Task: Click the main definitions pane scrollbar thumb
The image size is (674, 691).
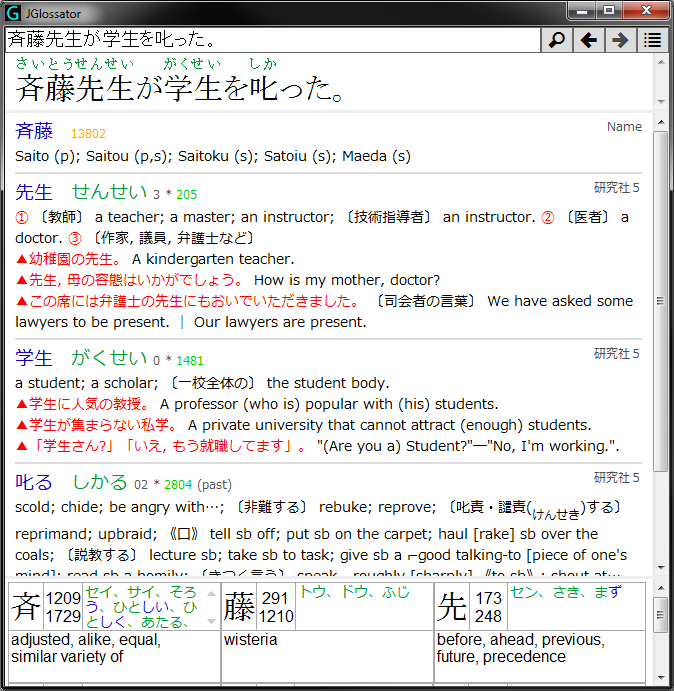Action: coord(660,300)
